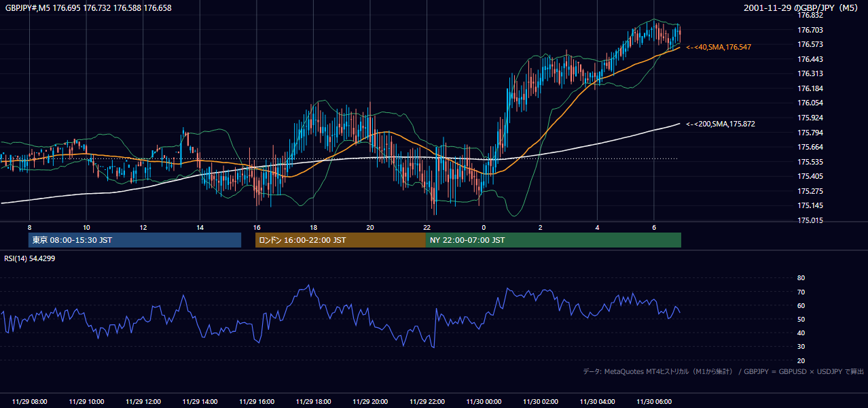Click the MetaQuotes MT4 data source note
The width and height of the screenshot is (868, 408).
723,371
